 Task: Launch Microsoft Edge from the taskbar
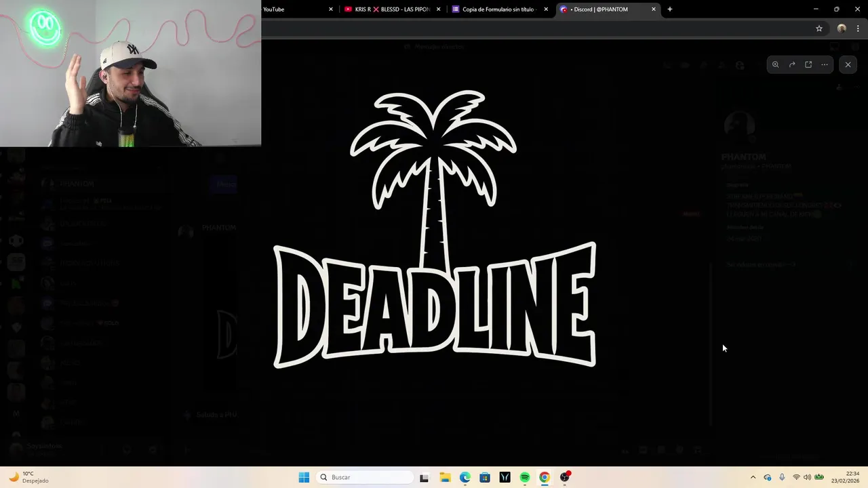tap(465, 477)
